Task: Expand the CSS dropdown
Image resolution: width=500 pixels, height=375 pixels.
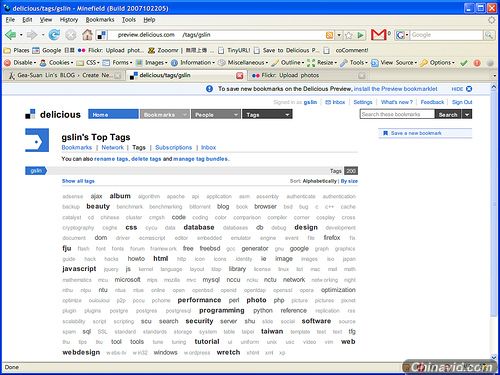Action: click(88, 63)
